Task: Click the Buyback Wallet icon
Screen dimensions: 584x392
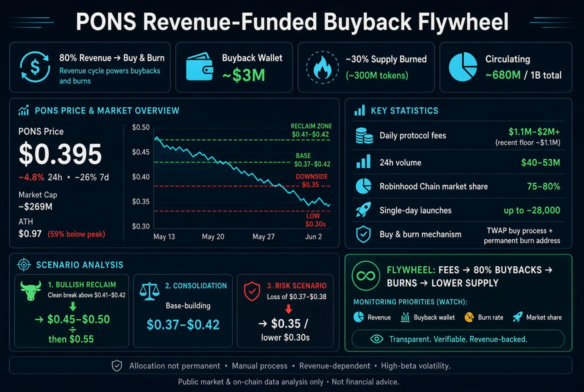Action: [199, 66]
